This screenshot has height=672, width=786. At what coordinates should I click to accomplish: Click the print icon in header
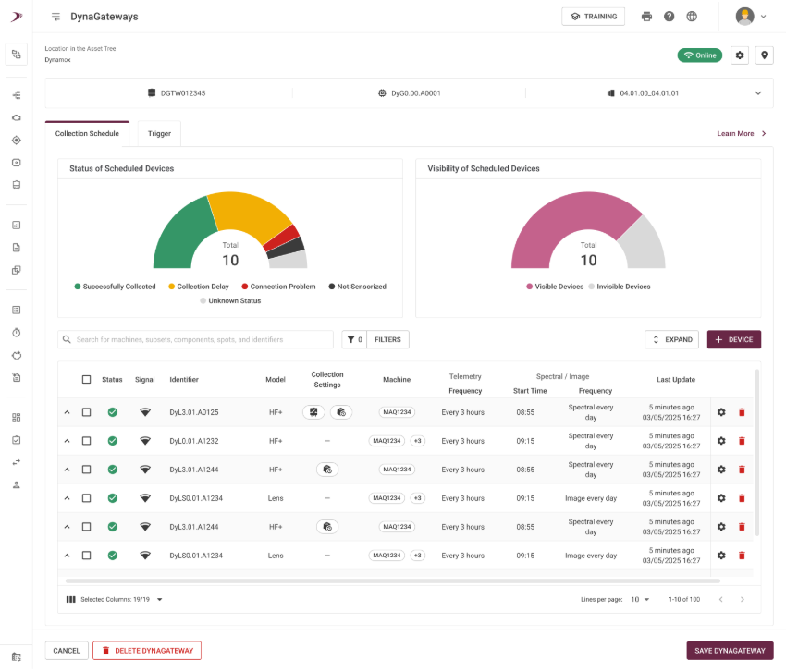coord(646,17)
